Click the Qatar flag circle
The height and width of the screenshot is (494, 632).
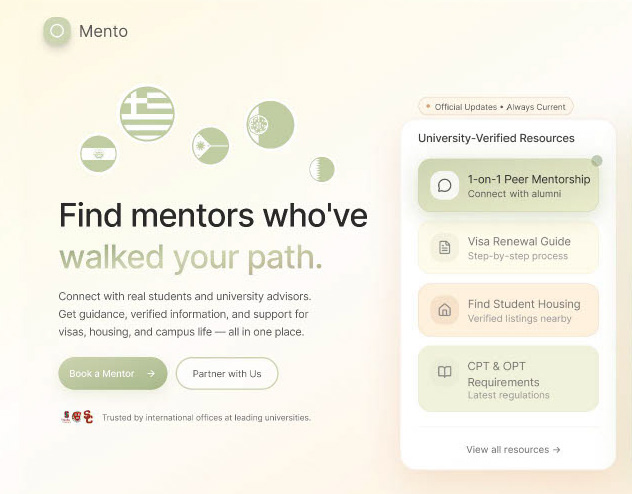tap(322, 169)
